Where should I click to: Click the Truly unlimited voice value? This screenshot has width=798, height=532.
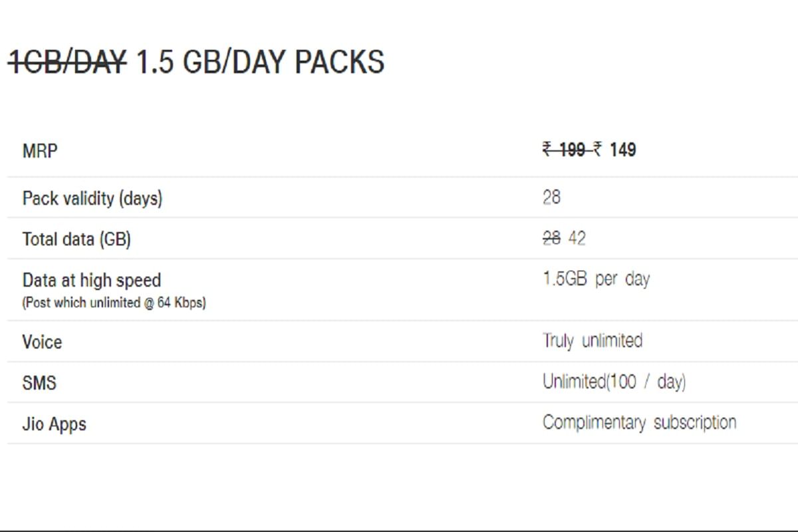[593, 341]
